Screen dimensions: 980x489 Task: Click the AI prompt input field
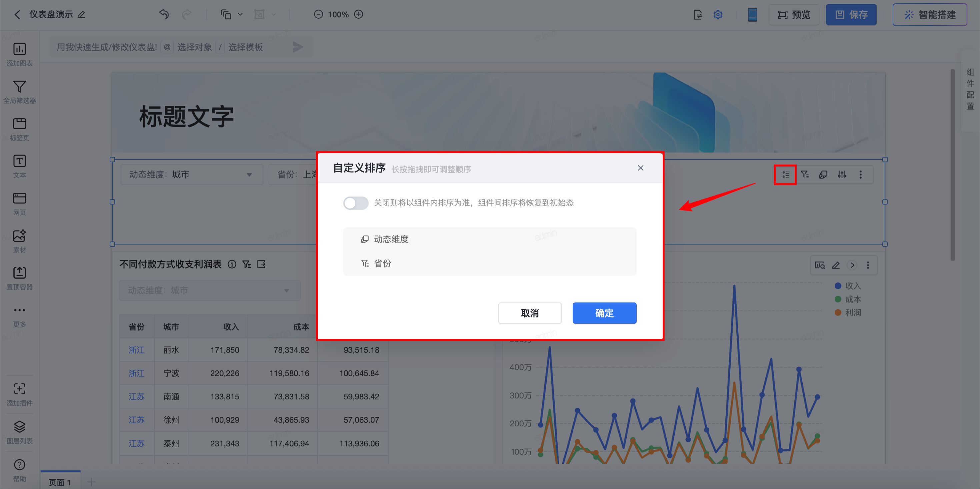107,47
